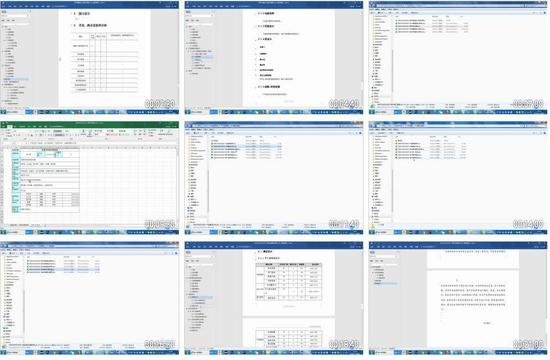Open the Word frame timestamped 00:02:20

[89, 58]
